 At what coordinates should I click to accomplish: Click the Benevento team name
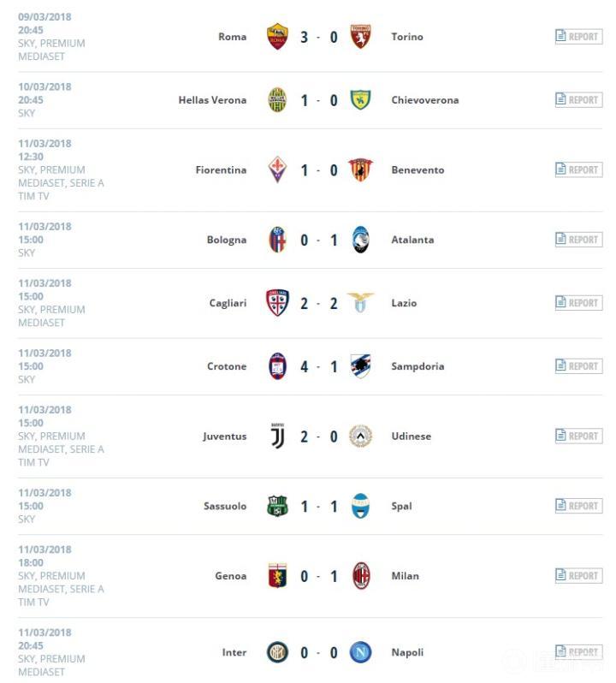coord(418,170)
